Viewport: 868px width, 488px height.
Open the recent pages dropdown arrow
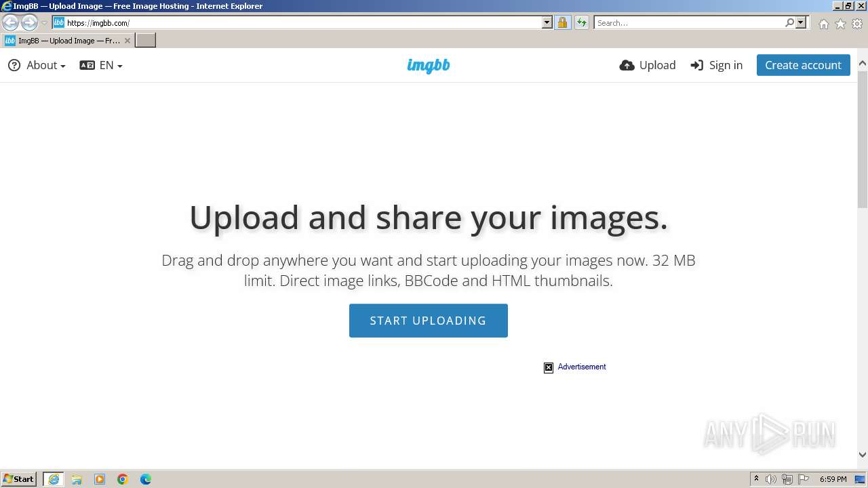click(45, 23)
